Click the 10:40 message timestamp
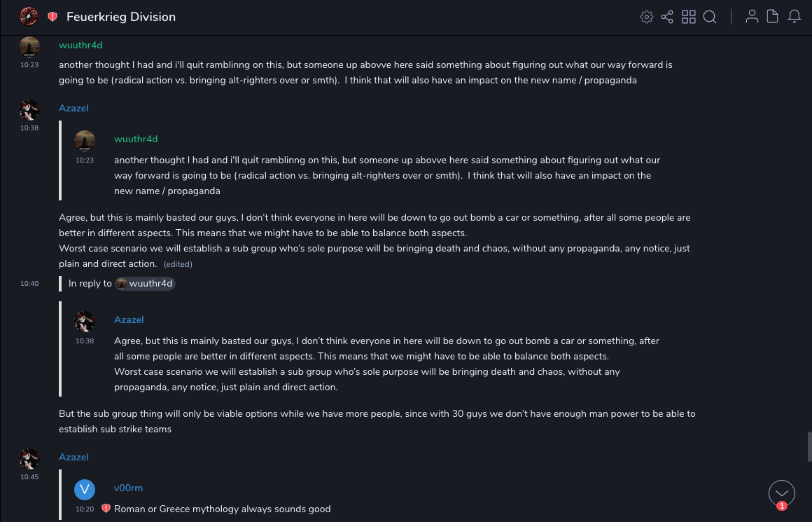The height and width of the screenshot is (522, 812). 29,284
